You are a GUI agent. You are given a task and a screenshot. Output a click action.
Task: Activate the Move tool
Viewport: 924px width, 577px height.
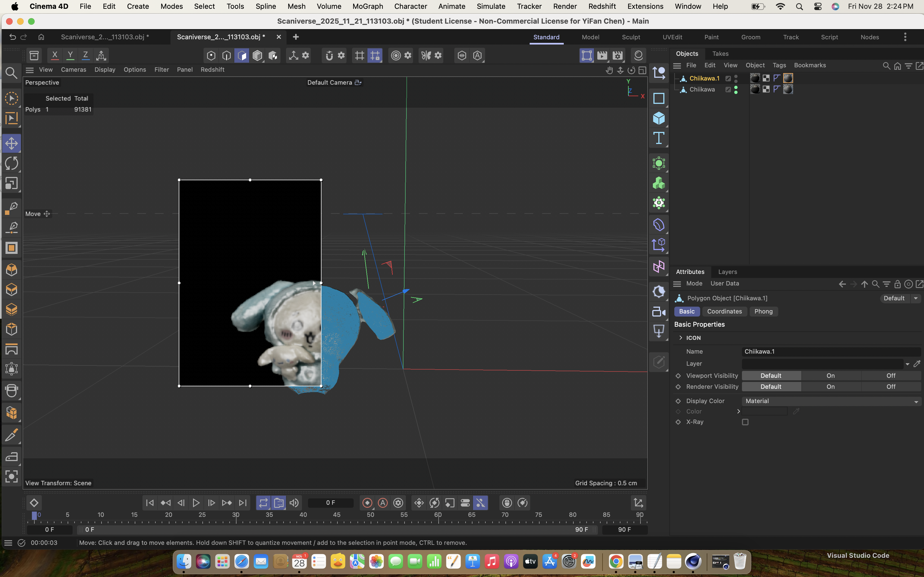[12, 143]
